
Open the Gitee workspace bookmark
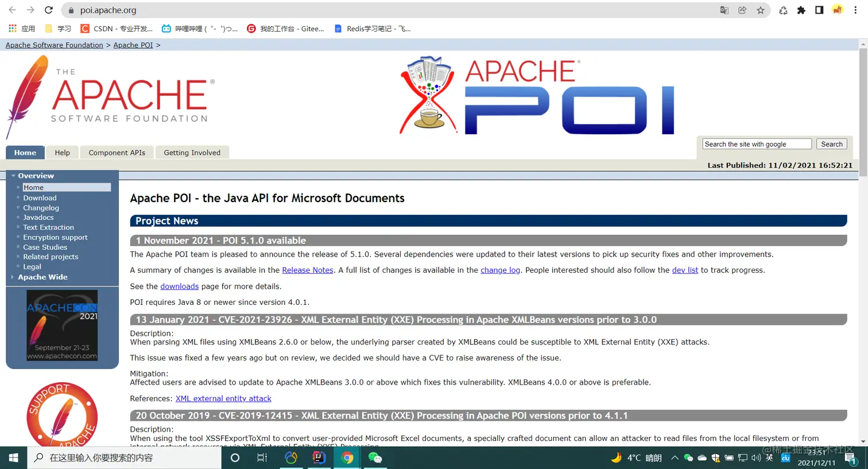coord(285,29)
